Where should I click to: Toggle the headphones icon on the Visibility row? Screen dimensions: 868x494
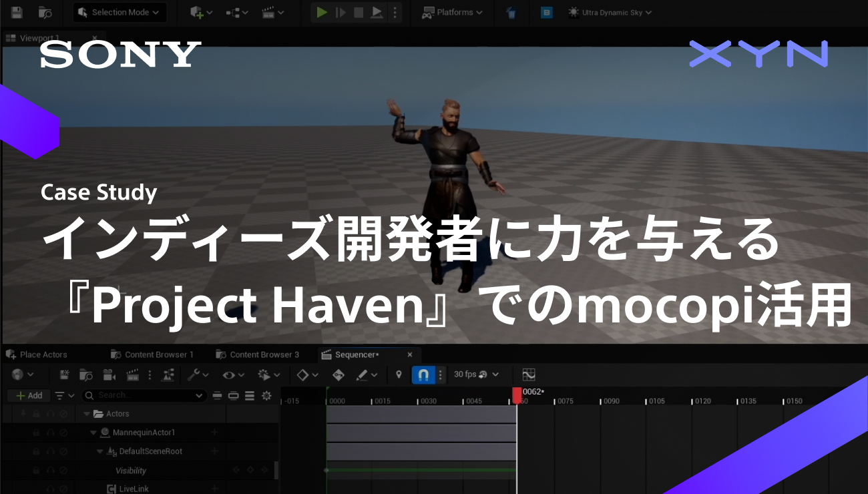pos(50,471)
